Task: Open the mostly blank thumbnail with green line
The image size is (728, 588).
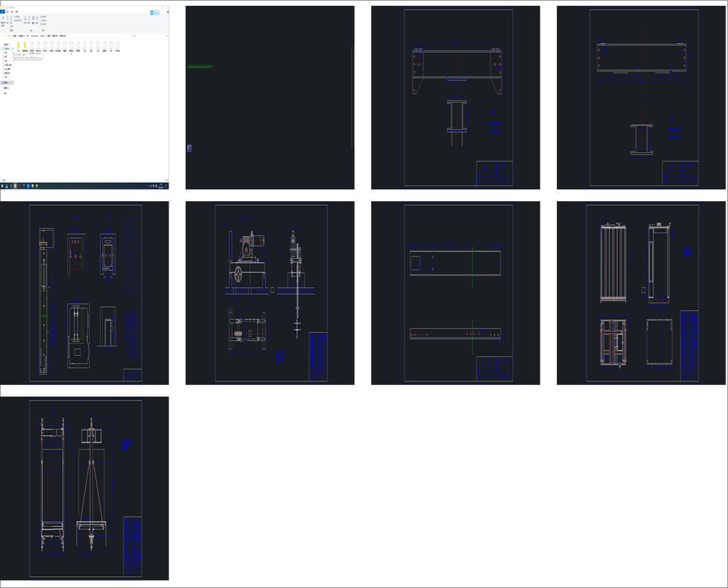Action: (x=270, y=98)
